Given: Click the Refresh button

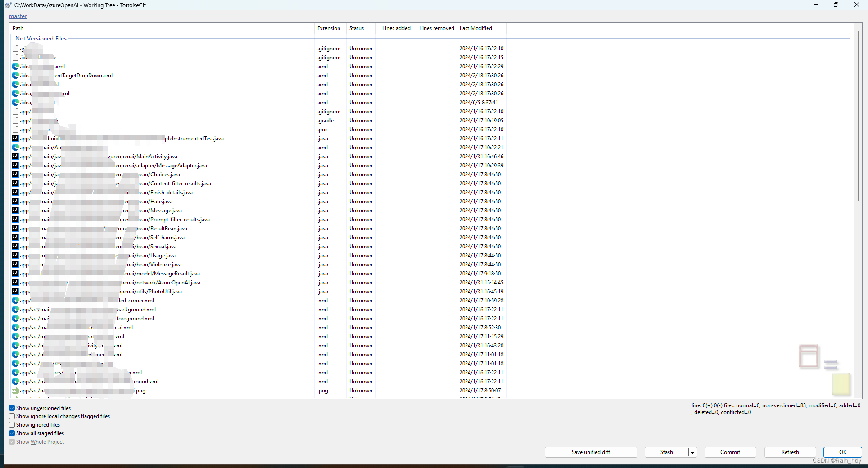Looking at the screenshot, I should pos(790,452).
